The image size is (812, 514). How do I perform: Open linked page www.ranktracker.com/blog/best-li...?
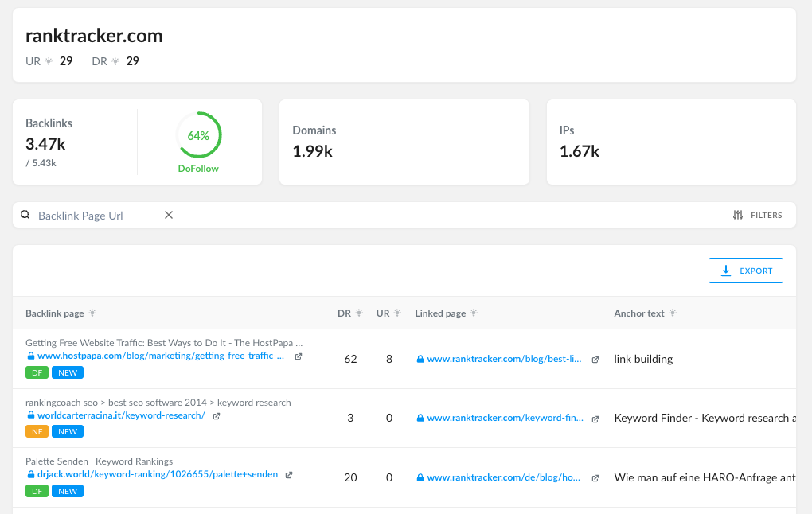pyautogui.click(x=504, y=359)
